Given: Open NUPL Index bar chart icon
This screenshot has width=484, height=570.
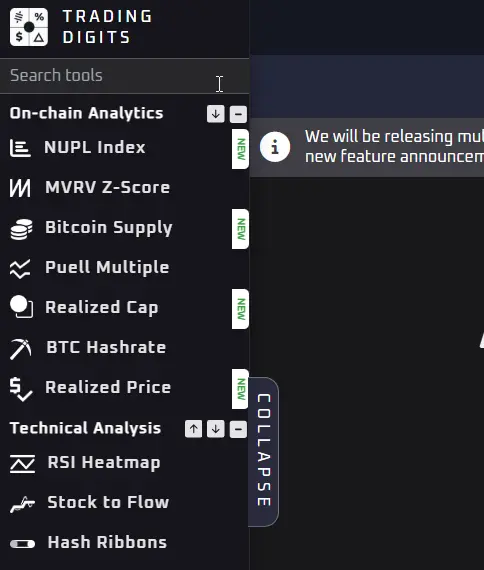Looking at the screenshot, I should tap(20, 148).
